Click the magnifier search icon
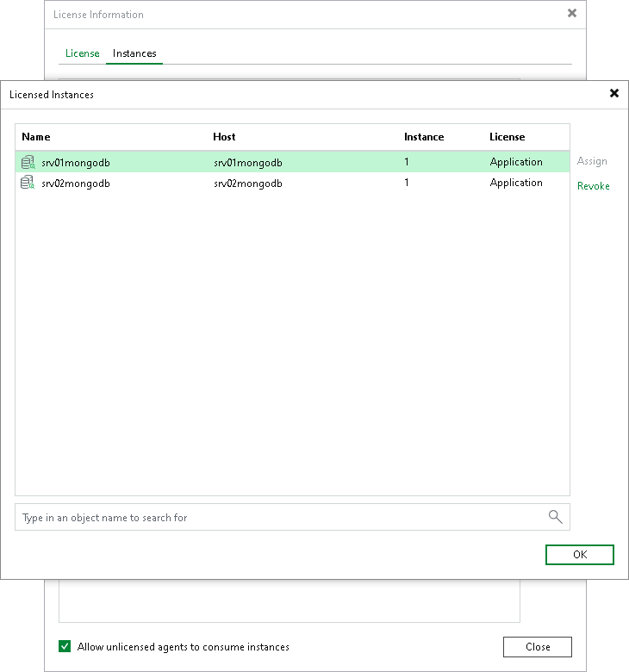This screenshot has width=629, height=672. (555, 517)
